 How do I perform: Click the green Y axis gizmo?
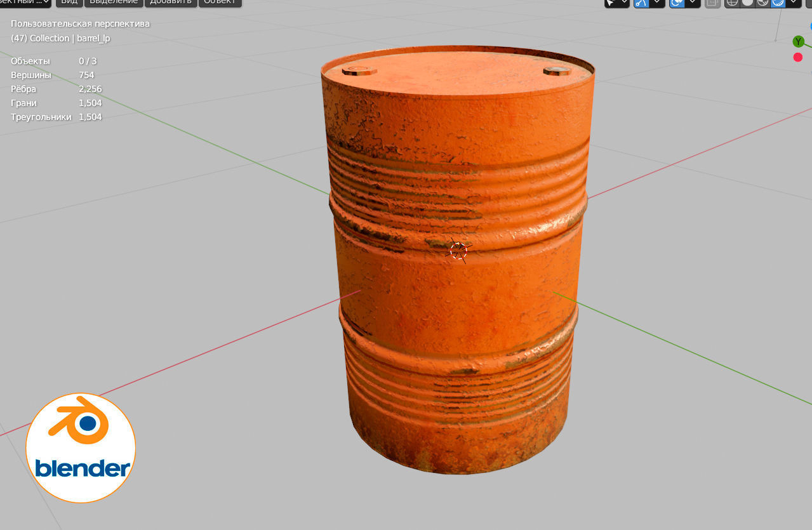[x=798, y=41]
